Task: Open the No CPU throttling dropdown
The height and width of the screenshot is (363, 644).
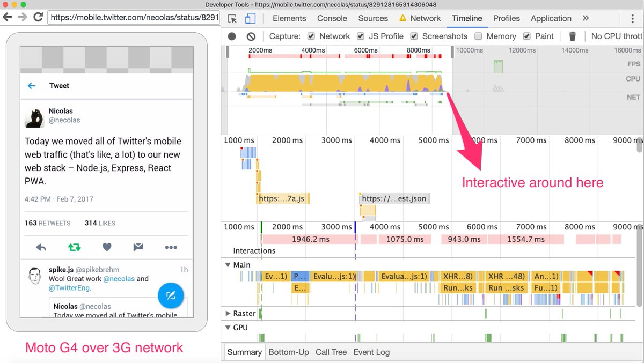Action: click(616, 36)
